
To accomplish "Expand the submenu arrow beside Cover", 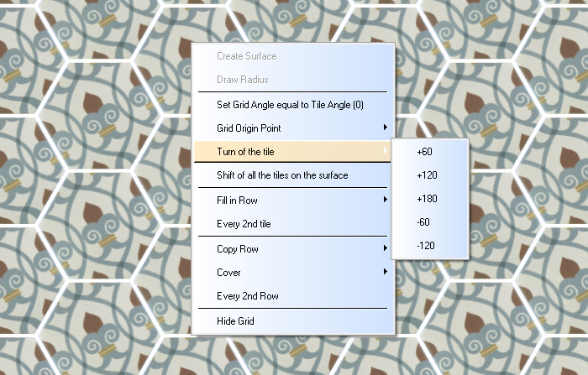I will 386,273.
